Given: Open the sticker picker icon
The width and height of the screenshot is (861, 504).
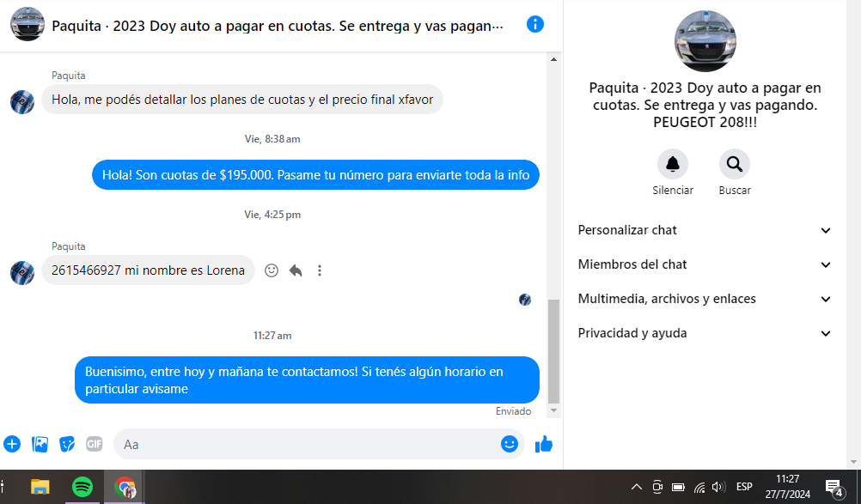Looking at the screenshot, I should point(67,444).
